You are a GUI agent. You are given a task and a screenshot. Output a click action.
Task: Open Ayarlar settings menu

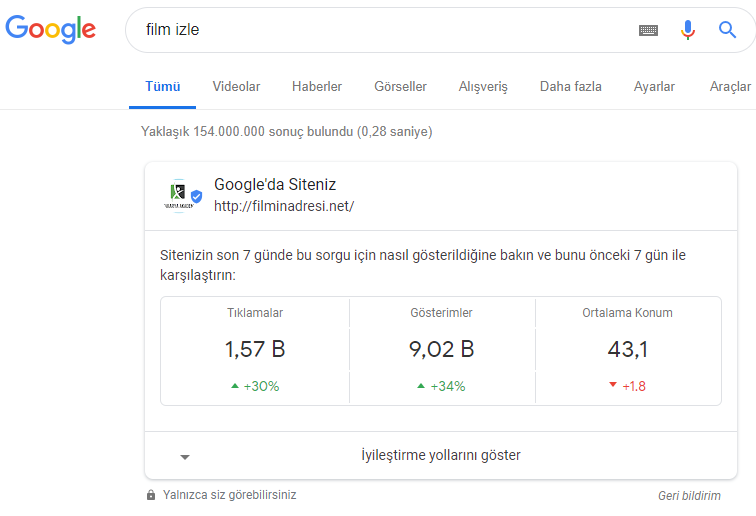tap(654, 87)
